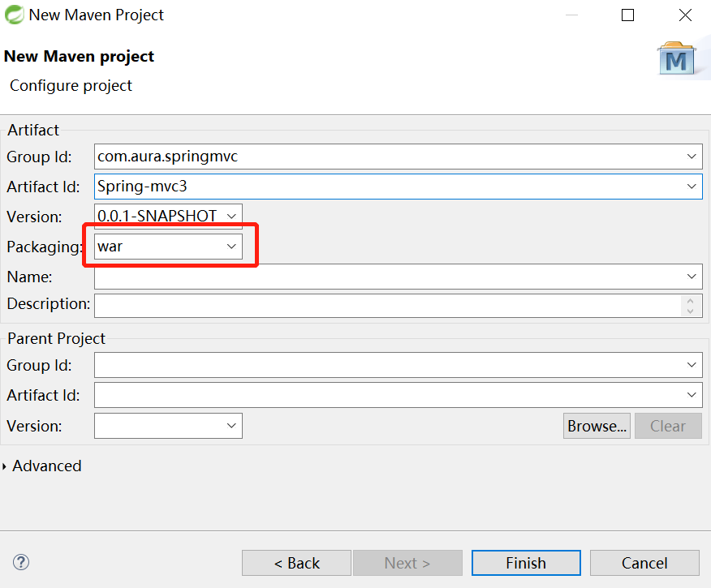This screenshot has height=588, width=711.
Task: Open the Parent Project Artifact Id dropdown
Action: 691,394
